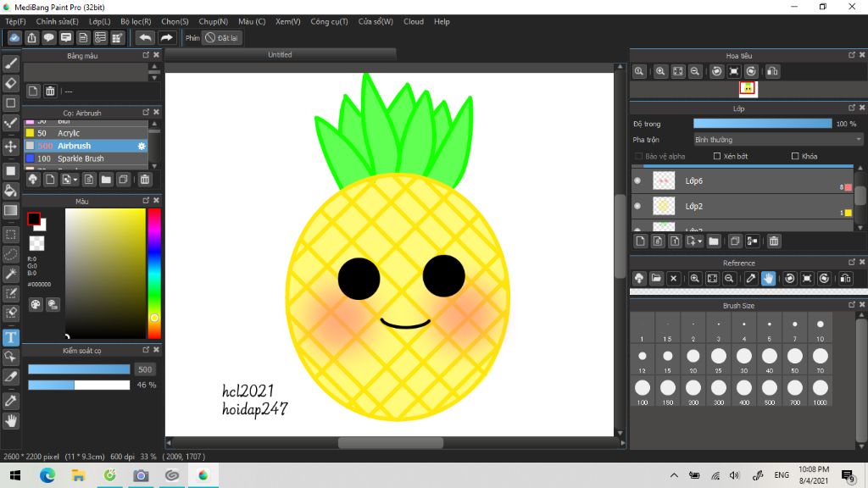Screen dimensions: 868x488
Task: Click the hue slider bar
Action: click(x=154, y=274)
